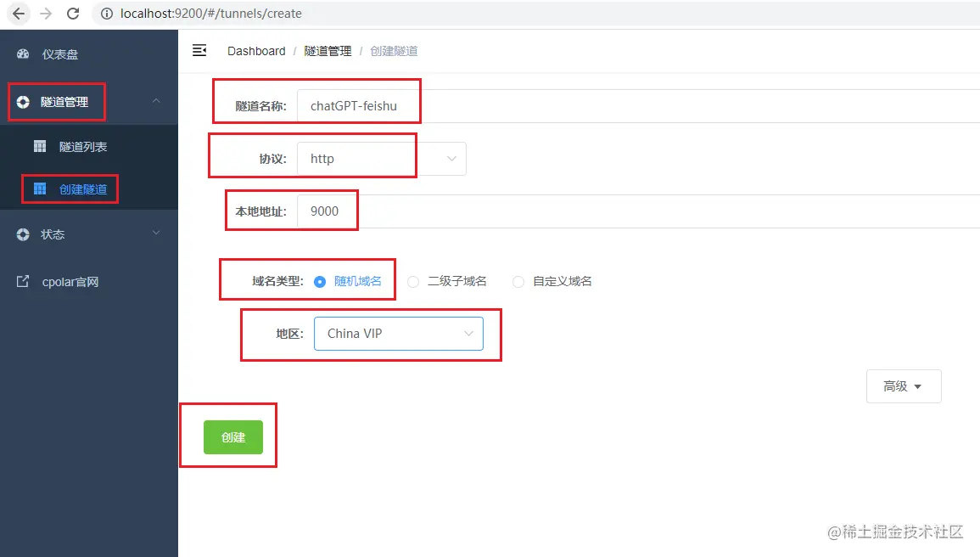
Task: Open the 协议 http dropdown
Action: click(381, 159)
